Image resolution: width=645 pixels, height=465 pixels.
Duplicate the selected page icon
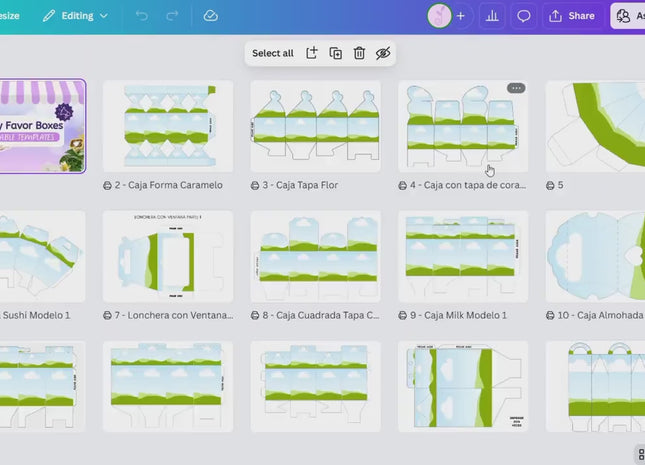click(x=336, y=53)
